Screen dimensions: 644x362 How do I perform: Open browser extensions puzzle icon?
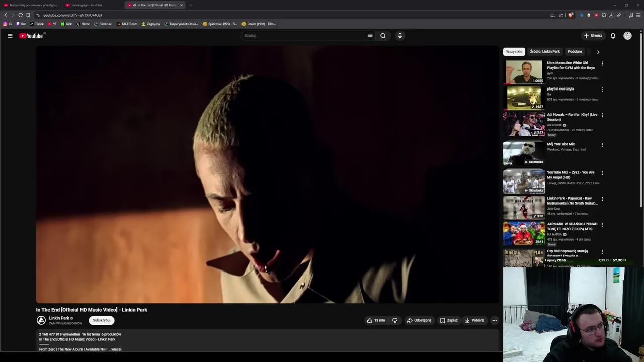604,15
